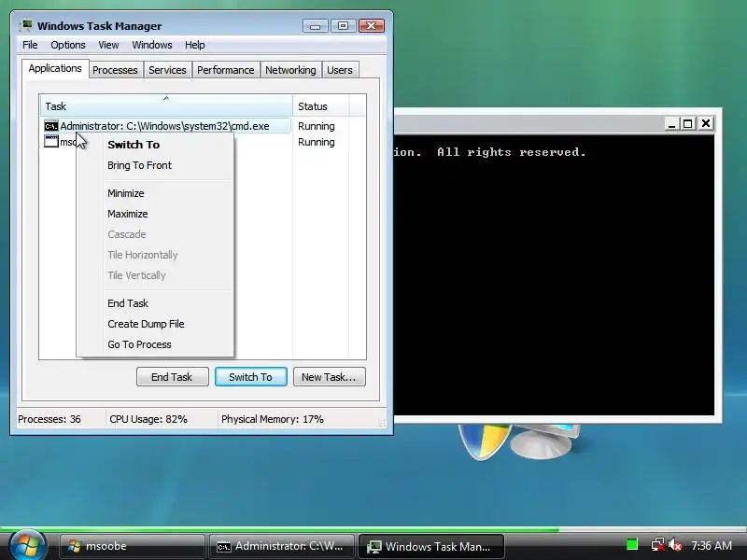Select the Administrator cmd.exe task row
This screenshot has height=560, width=747.
[167, 126]
